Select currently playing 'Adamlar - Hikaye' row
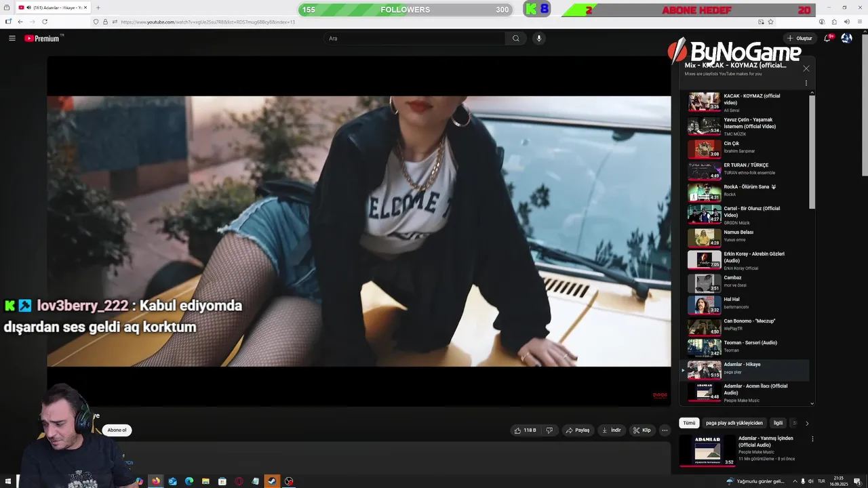This screenshot has width=868, height=488. tap(745, 370)
